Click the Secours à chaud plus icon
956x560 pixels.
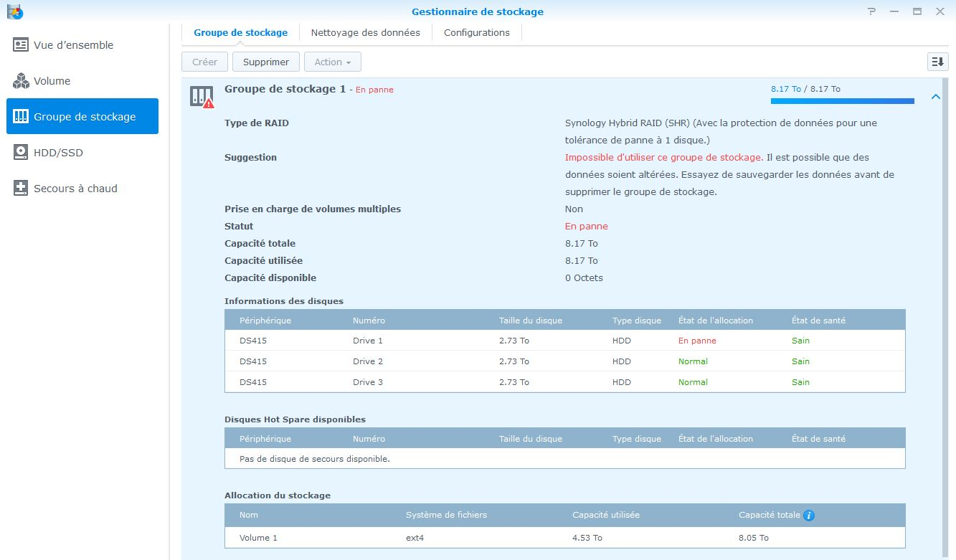21,189
